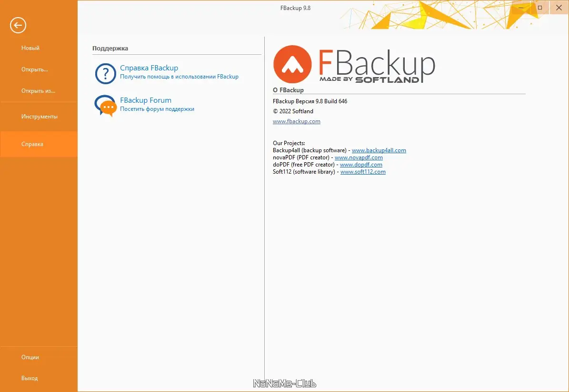Click the forum speech bubble icon
Screen dimensions: 569x392
click(105, 106)
